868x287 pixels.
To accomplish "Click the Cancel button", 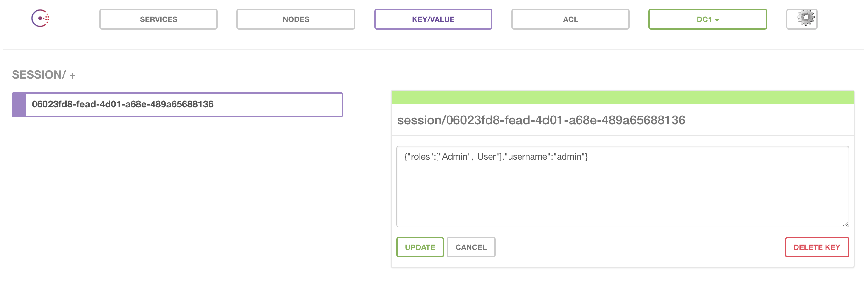I will [x=471, y=247].
